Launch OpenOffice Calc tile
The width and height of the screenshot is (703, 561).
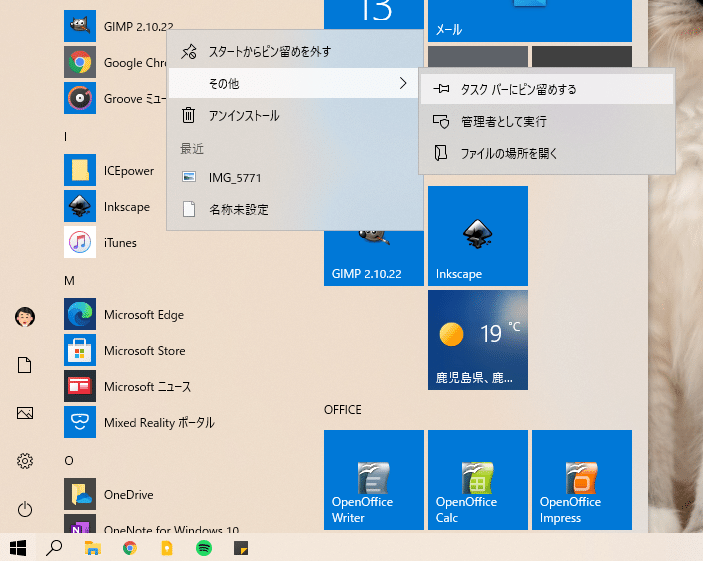coord(478,480)
